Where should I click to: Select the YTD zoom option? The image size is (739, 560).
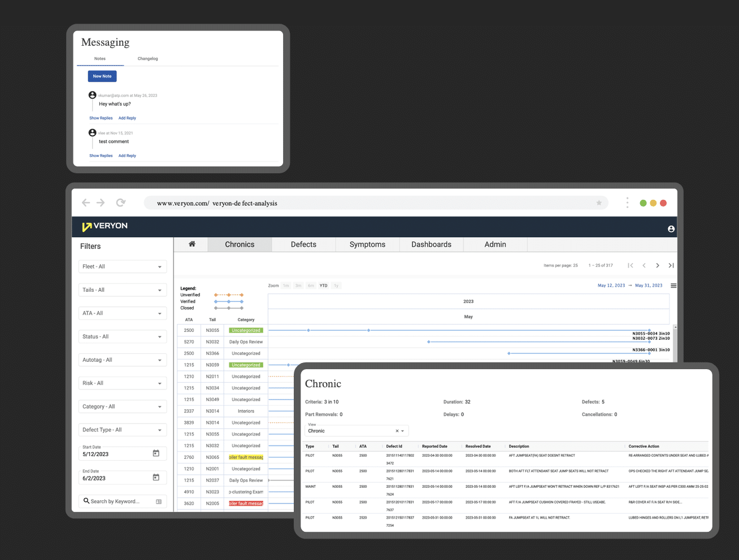(x=323, y=286)
